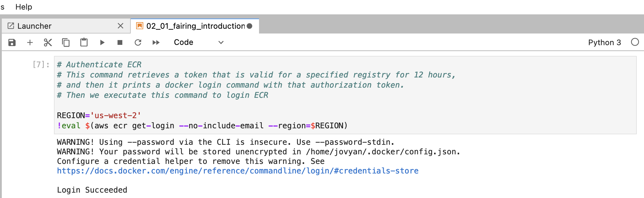644x198 pixels.
Task: Switch to the Launcher tab
Action: (x=34, y=26)
